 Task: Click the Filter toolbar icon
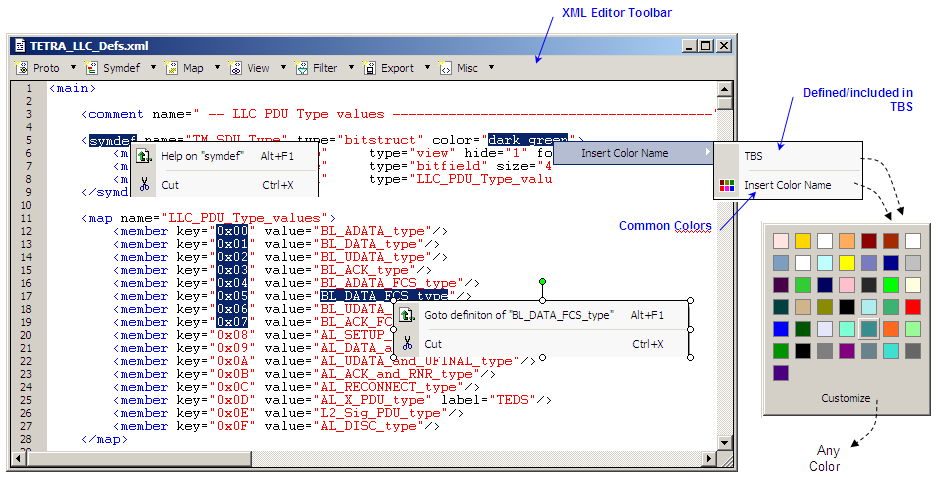pos(302,68)
